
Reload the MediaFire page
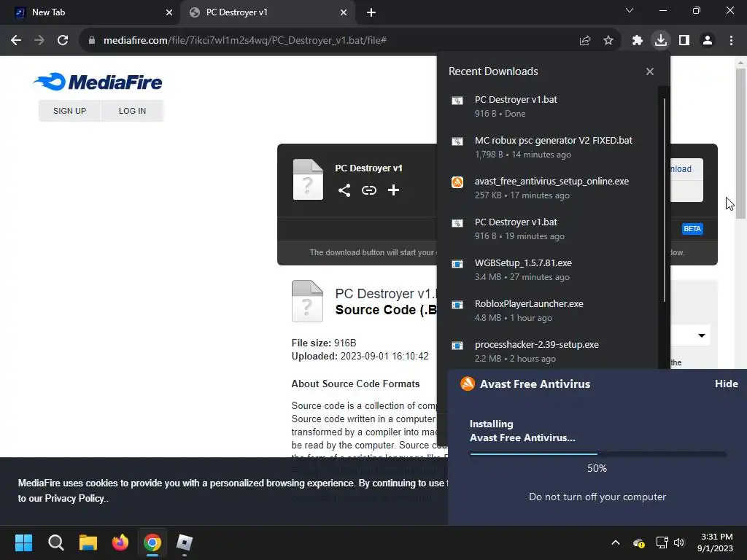[x=63, y=41]
